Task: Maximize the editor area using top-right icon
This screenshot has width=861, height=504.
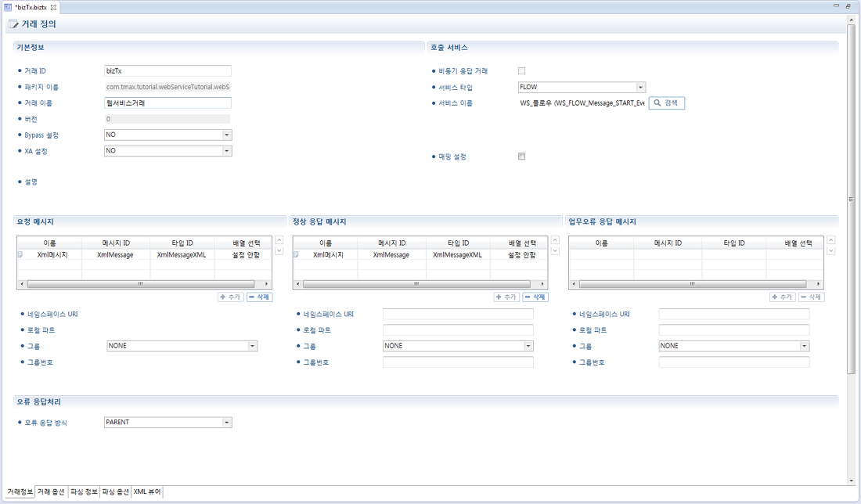Action: click(848, 5)
